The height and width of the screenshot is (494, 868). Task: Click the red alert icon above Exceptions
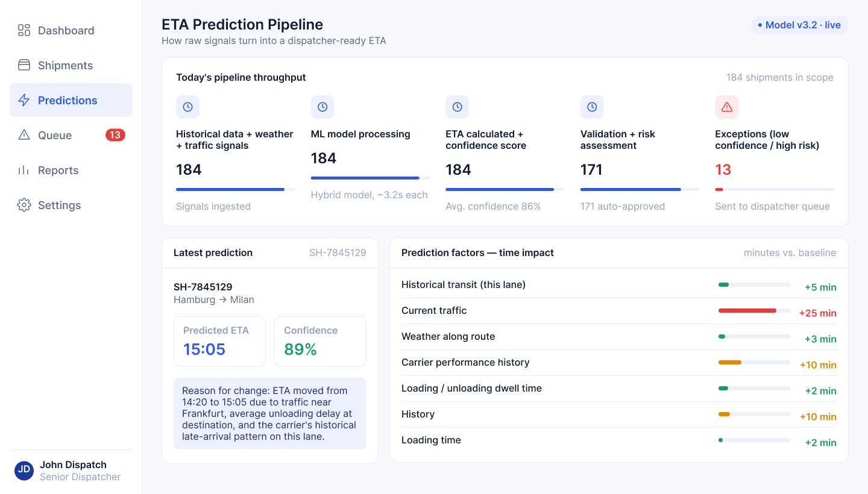click(x=727, y=107)
